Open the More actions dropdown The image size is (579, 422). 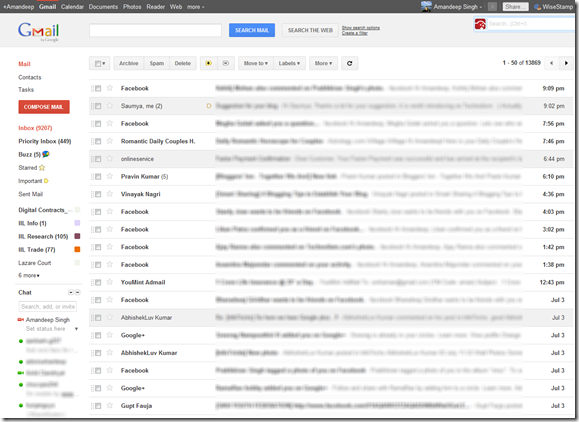pyautogui.click(x=323, y=63)
